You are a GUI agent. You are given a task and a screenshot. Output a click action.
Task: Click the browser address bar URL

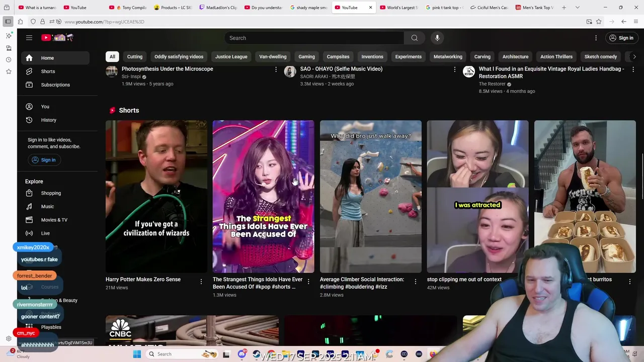104,22
